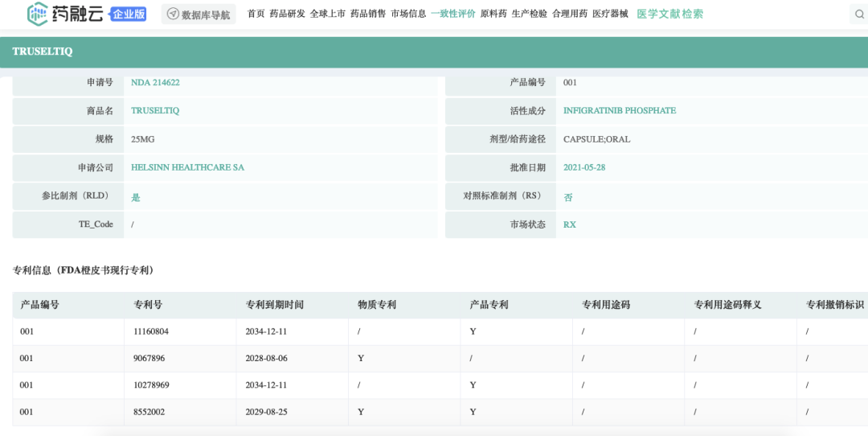Open the 药品销售 menu
This screenshot has height=436, width=868.
click(x=368, y=14)
